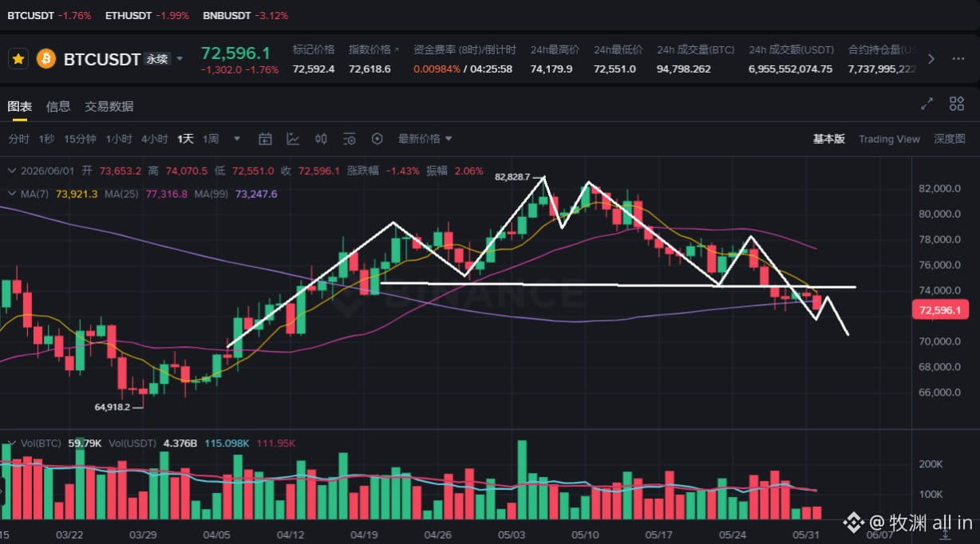Select the 1小时 time interval

[x=119, y=139]
